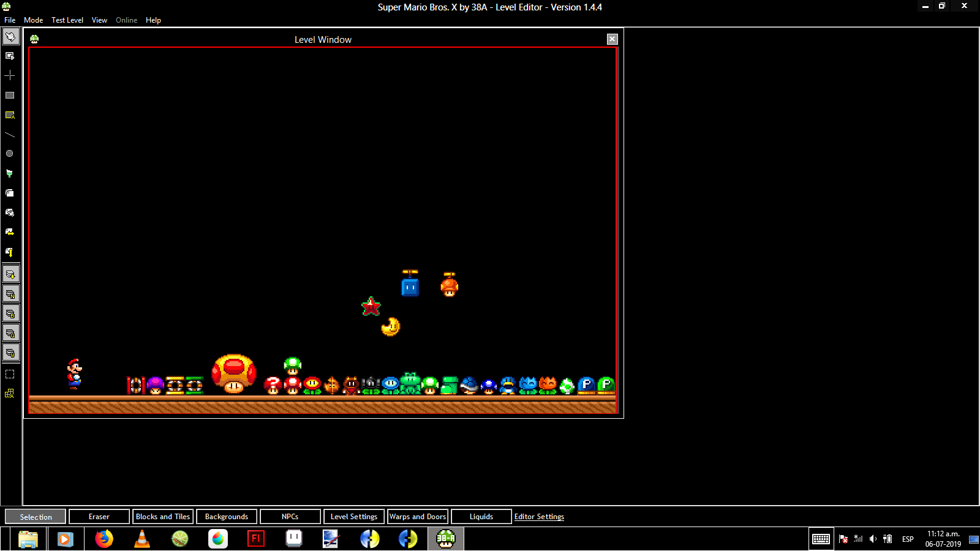Open the Level Settings tab
The height and width of the screenshot is (551, 980).
pos(354,517)
